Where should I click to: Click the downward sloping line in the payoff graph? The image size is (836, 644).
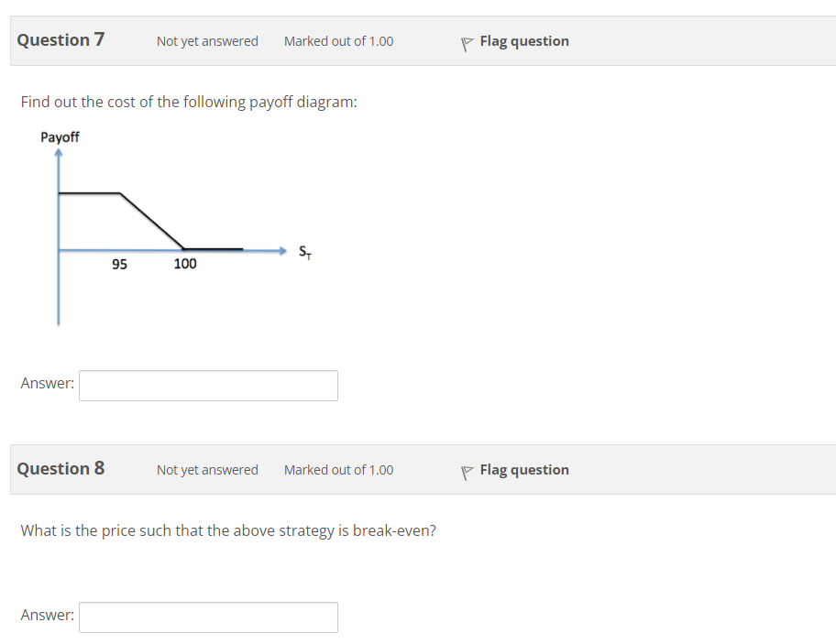[151, 220]
